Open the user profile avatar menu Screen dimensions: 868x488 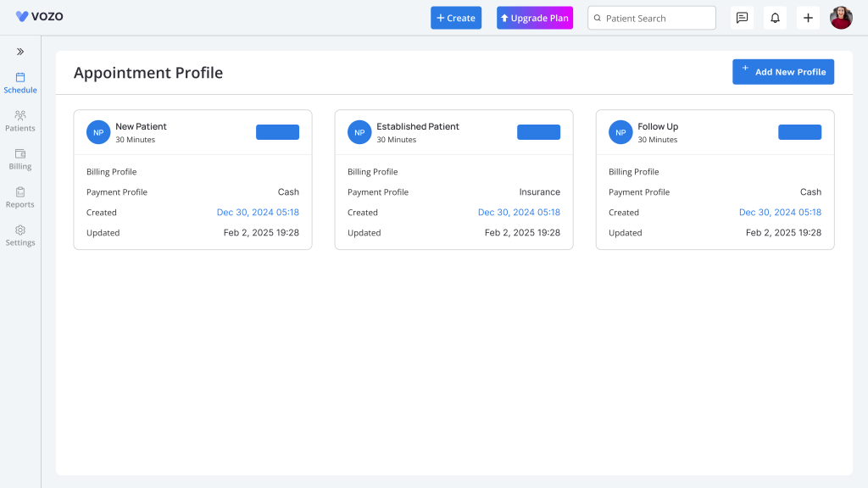click(841, 19)
